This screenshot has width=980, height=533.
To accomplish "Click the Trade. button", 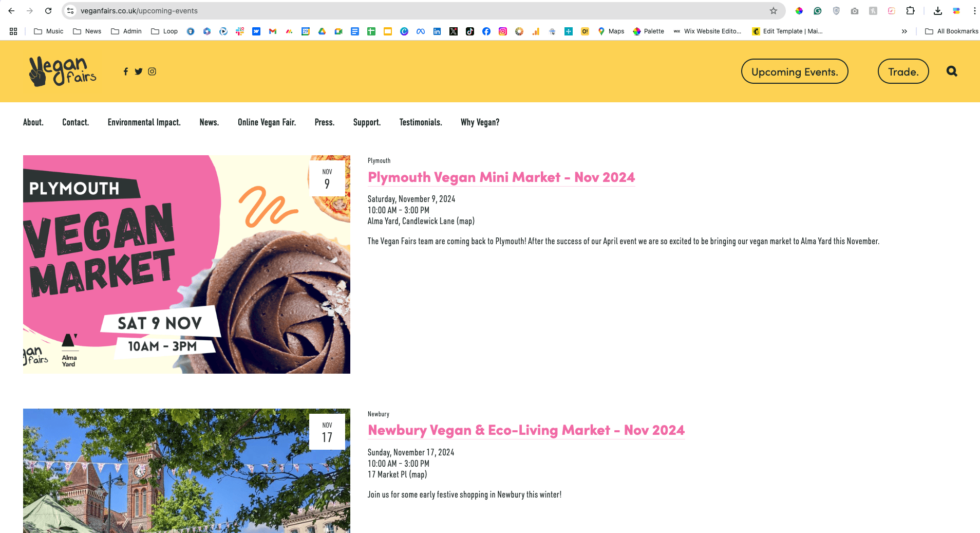I will [903, 71].
